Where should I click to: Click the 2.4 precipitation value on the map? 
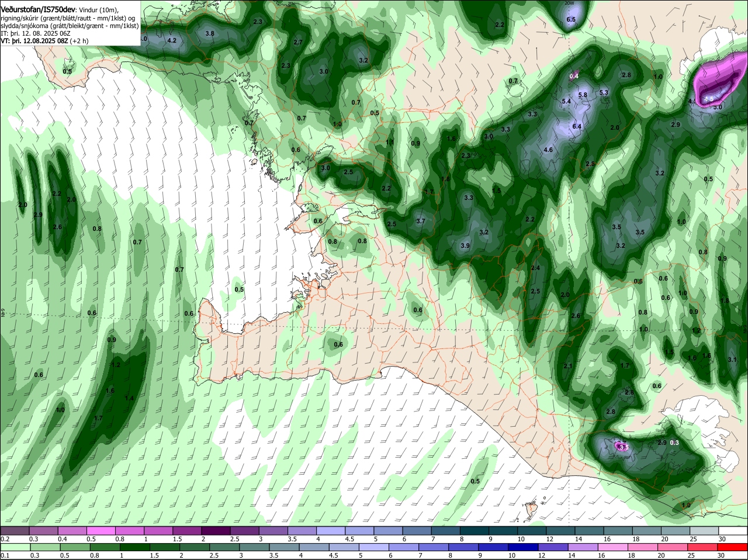(535, 268)
